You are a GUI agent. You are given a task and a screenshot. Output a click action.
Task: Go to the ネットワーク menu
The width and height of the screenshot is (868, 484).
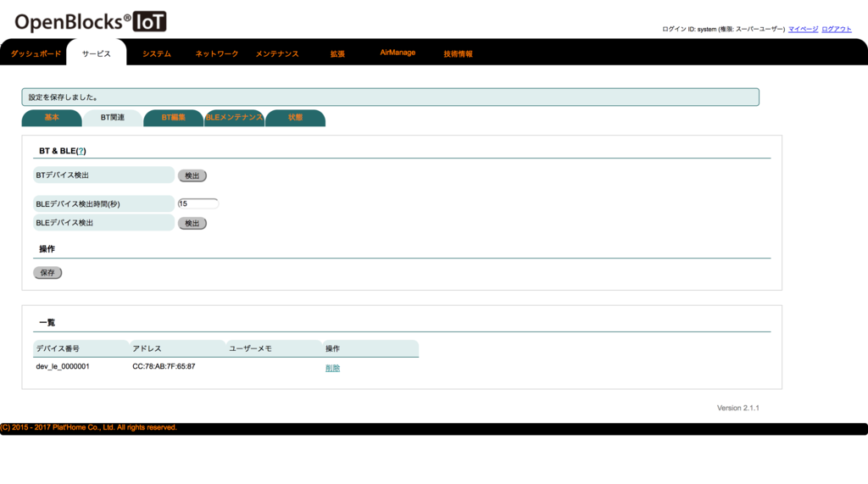coord(216,53)
